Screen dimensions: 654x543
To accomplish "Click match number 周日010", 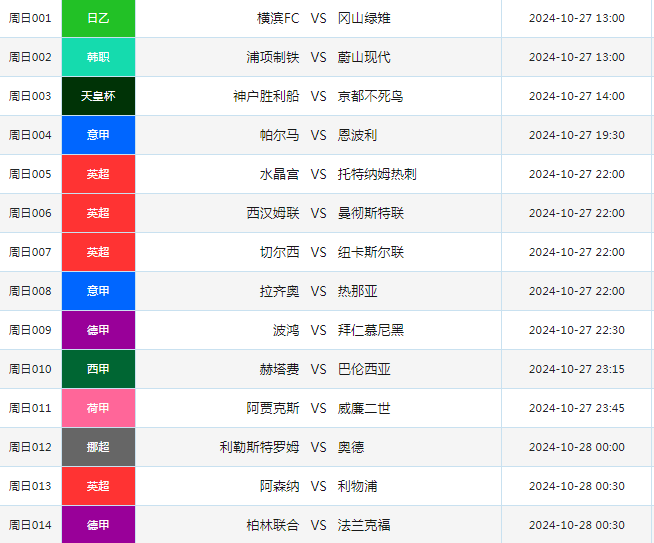I will 30,369.
